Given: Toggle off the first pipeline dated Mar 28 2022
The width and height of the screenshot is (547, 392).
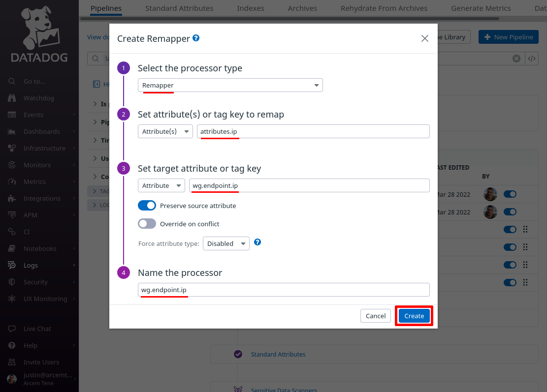Looking at the screenshot, I should coord(510,194).
